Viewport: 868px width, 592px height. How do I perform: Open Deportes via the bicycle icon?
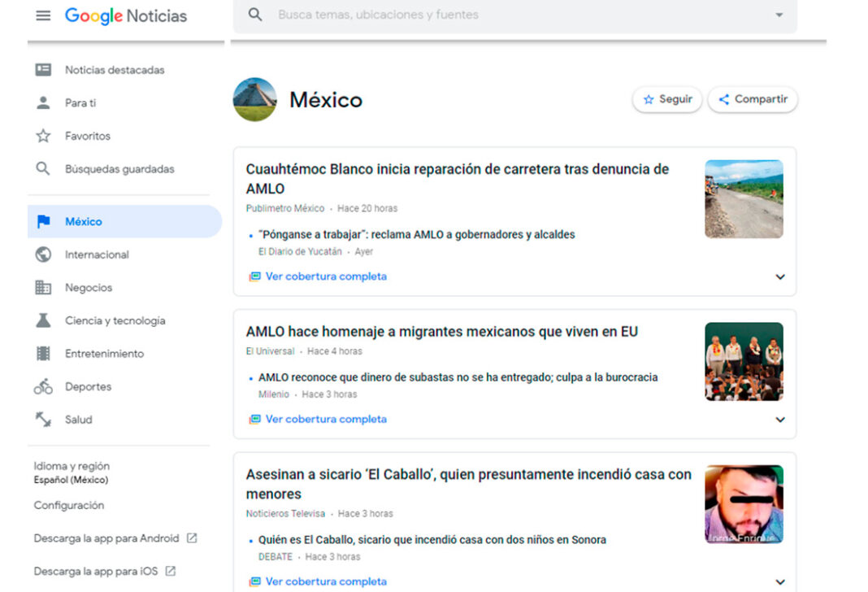[x=43, y=386]
